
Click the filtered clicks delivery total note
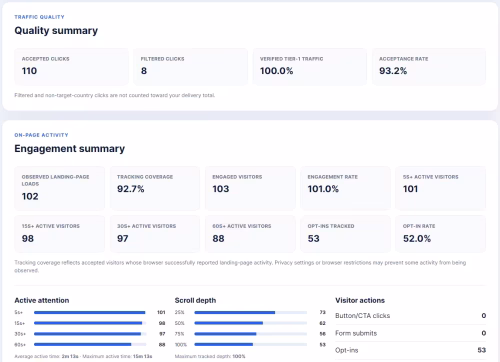click(x=115, y=95)
